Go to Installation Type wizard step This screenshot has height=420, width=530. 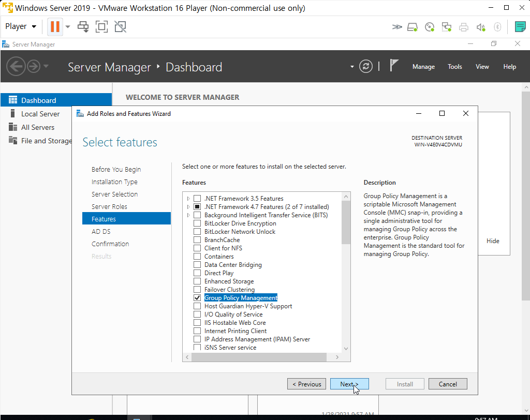point(114,182)
